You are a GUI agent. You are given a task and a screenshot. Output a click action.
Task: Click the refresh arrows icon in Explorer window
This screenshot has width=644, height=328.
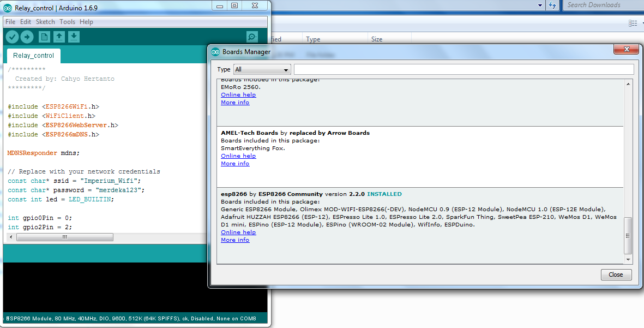tap(552, 5)
